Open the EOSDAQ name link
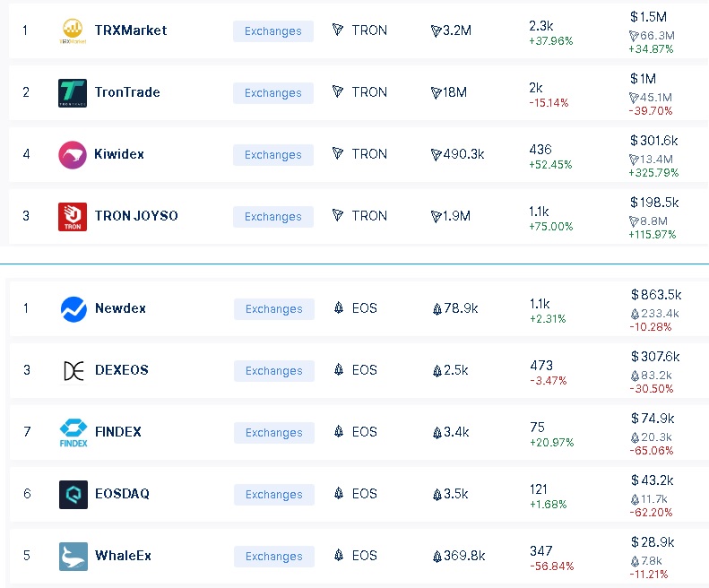The width and height of the screenshot is (709, 588). [x=122, y=494]
